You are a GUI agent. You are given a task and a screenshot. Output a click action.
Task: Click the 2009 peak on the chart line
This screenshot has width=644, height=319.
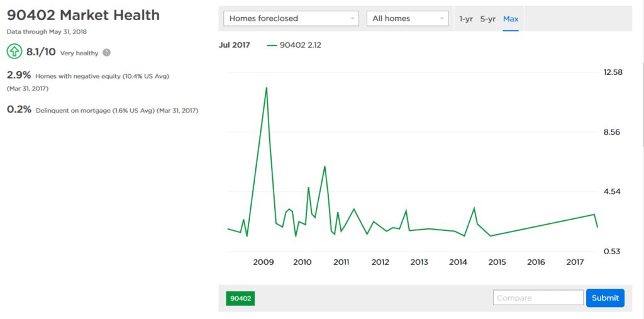coord(266,87)
